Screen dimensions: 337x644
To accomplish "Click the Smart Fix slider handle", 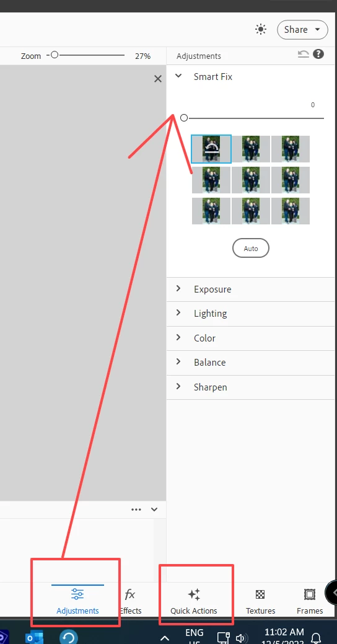I will 184,118.
